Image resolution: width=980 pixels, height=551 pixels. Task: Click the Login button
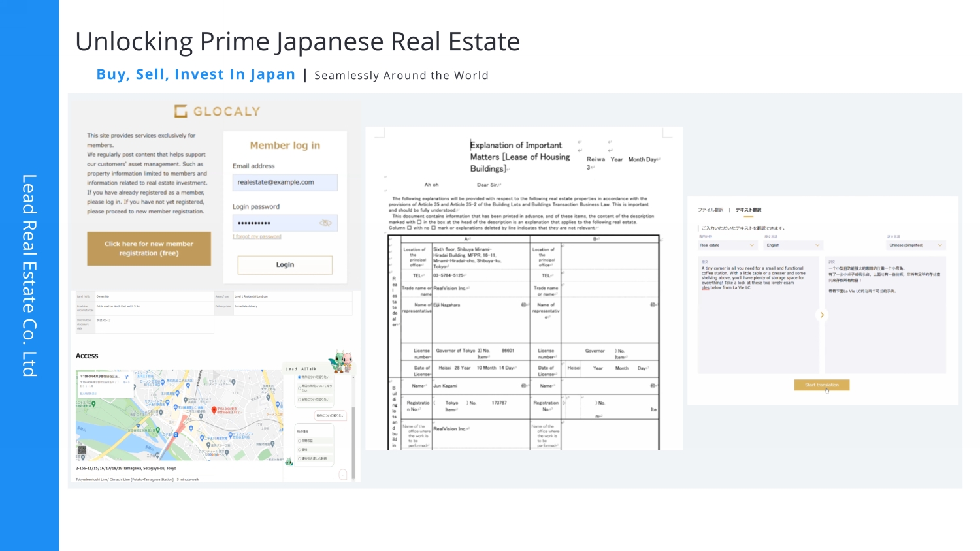[x=285, y=265]
